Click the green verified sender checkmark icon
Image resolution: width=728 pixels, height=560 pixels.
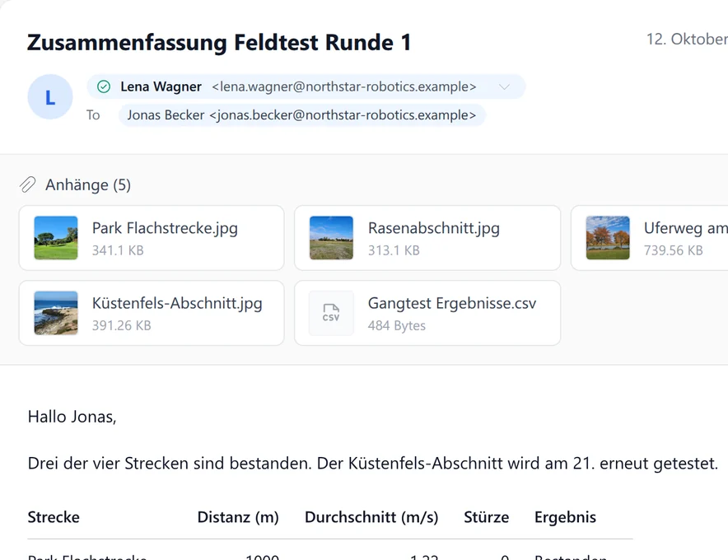tap(104, 86)
